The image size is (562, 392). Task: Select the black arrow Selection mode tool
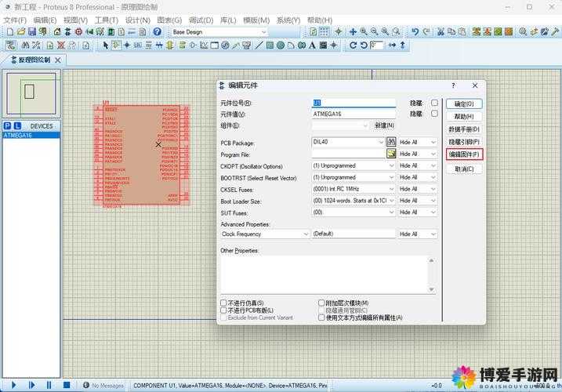click(x=105, y=45)
